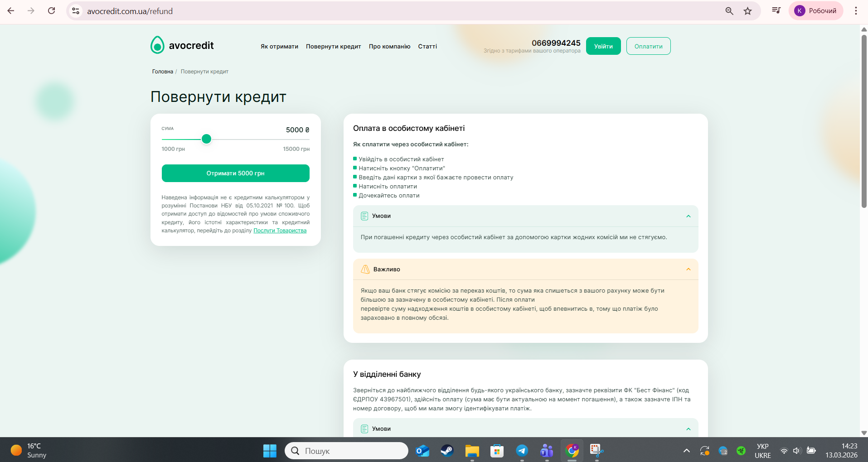
Task: Open the Про компанію menu item
Action: tap(389, 46)
